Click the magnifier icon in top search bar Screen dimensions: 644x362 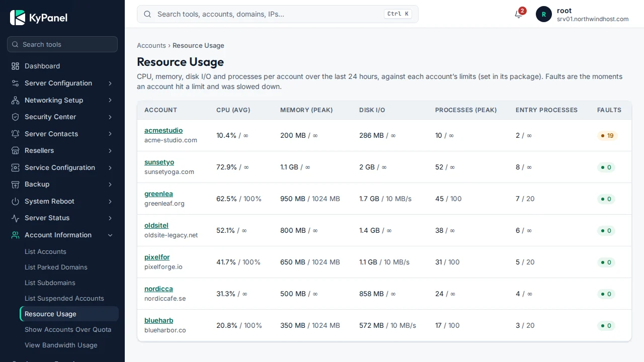point(147,14)
